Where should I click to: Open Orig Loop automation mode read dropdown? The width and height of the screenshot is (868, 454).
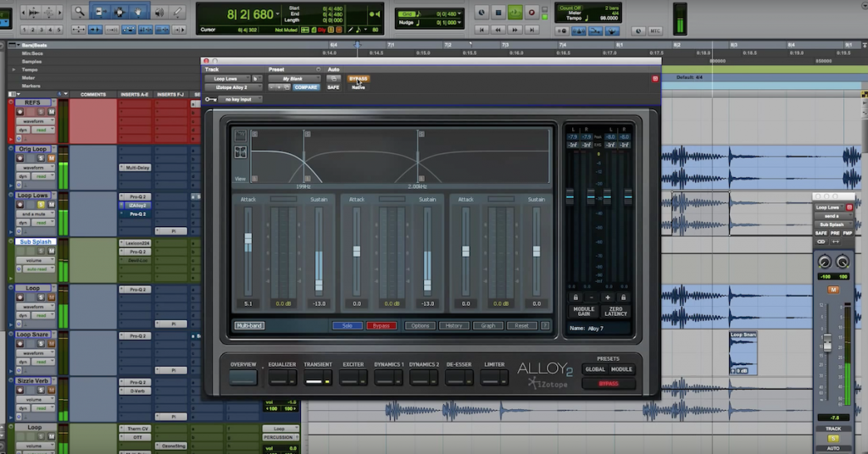(43, 176)
